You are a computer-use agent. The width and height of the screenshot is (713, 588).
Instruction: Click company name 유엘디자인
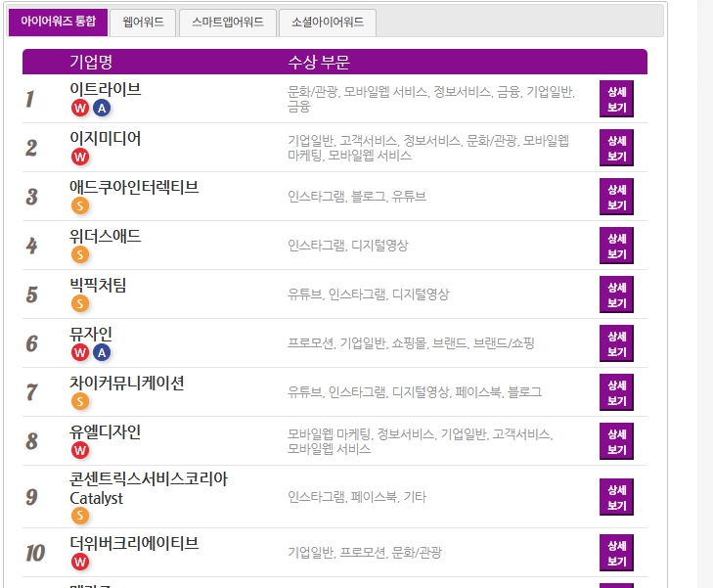pyautogui.click(x=105, y=431)
